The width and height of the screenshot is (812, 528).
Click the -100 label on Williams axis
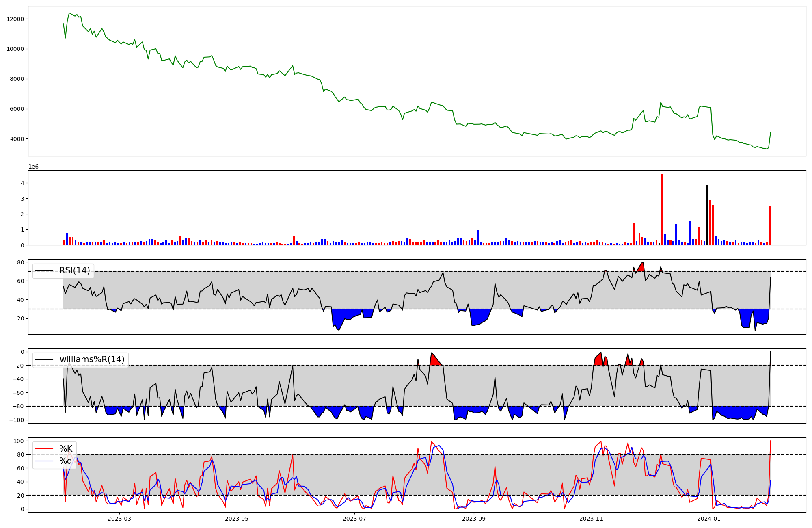coord(17,420)
